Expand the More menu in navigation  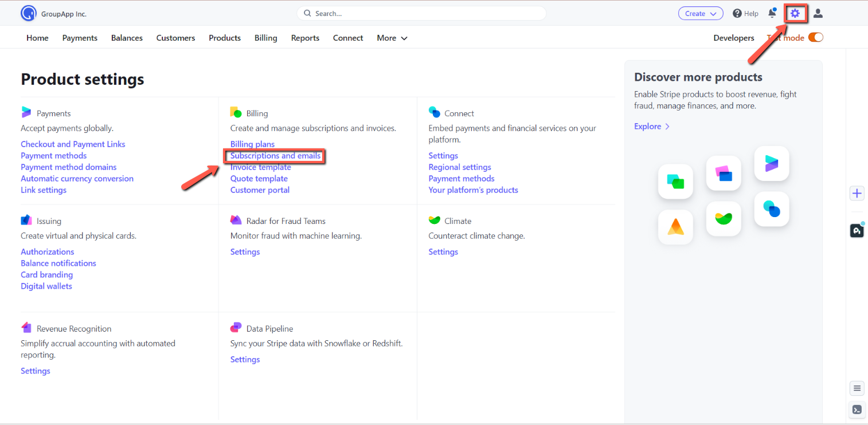(x=392, y=38)
